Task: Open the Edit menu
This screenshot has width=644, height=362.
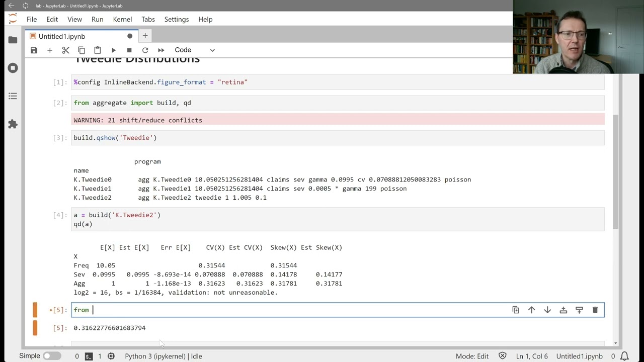Action: coord(52,19)
